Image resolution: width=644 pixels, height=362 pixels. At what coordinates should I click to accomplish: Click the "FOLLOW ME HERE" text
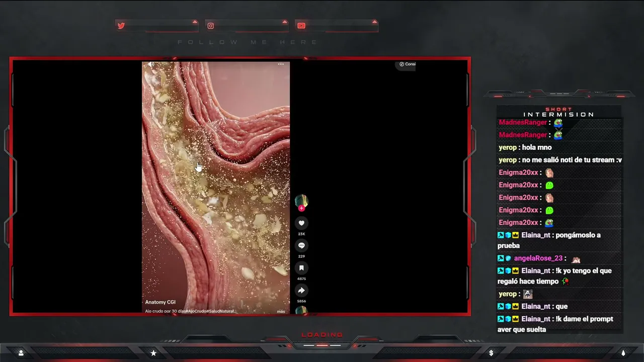[x=248, y=42]
